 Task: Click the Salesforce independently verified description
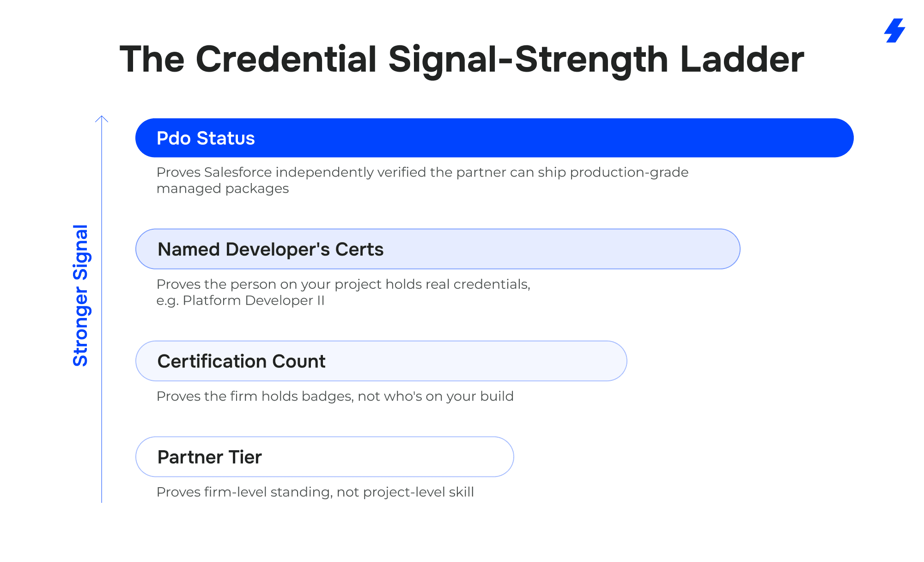click(x=422, y=180)
